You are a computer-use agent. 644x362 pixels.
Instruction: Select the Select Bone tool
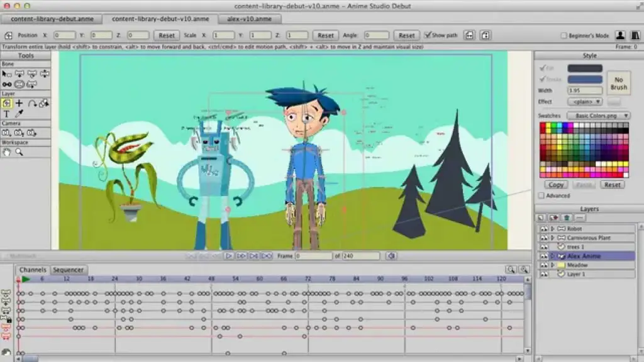6,74
